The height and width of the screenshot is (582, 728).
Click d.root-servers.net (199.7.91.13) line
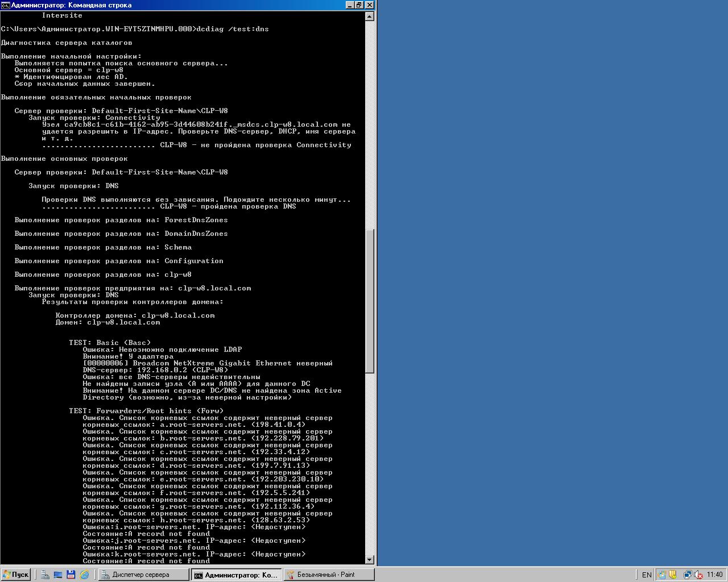[196, 465]
